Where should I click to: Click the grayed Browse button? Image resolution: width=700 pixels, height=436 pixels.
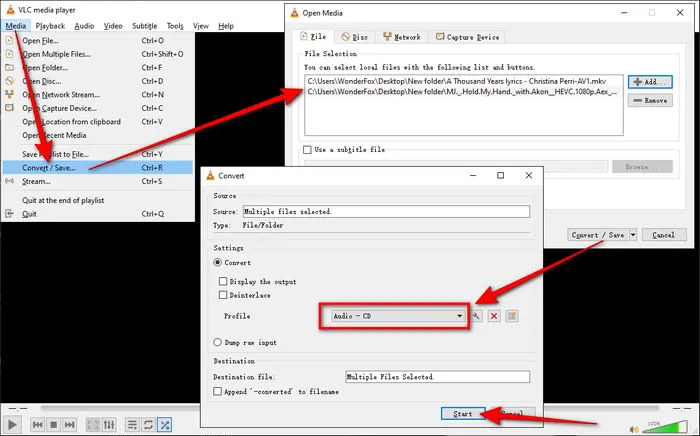[x=642, y=166]
